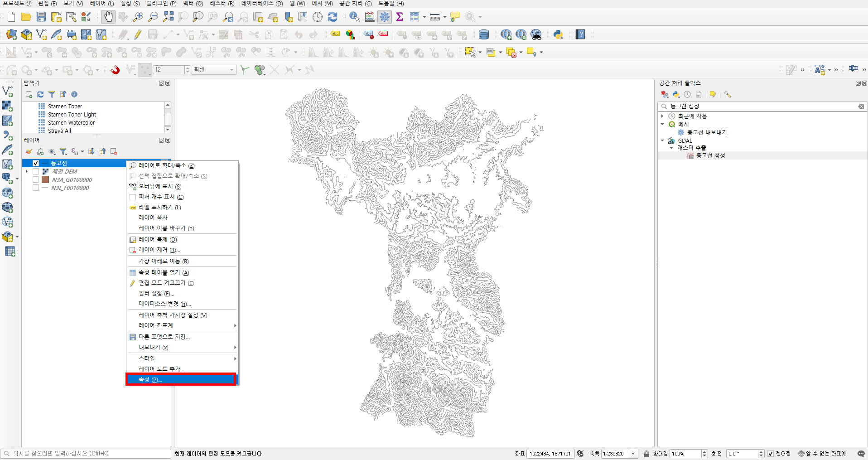This screenshot has width=868, height=460.
Task: Expand the 제천 DEM layer tree arrow
Action: pos(27,171)
